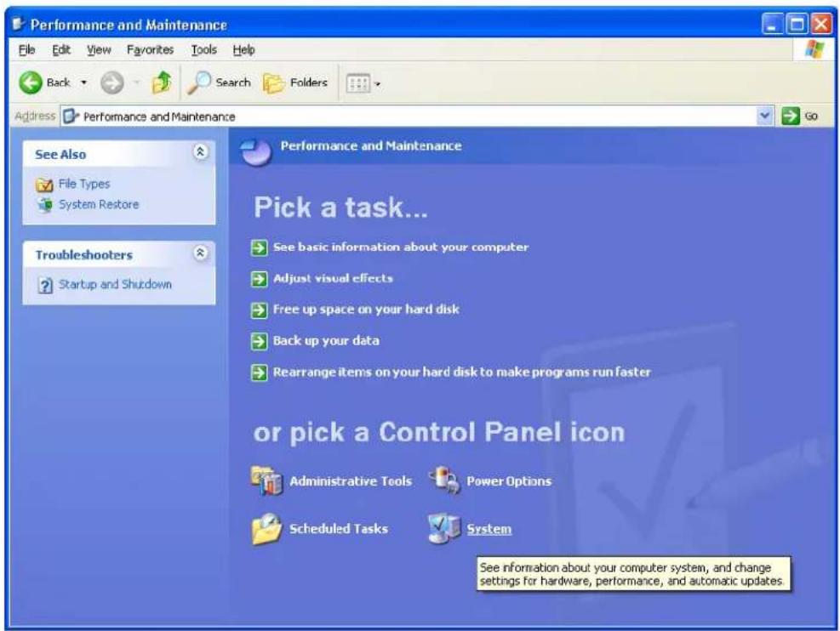Open the File menu

pos(26,50)
